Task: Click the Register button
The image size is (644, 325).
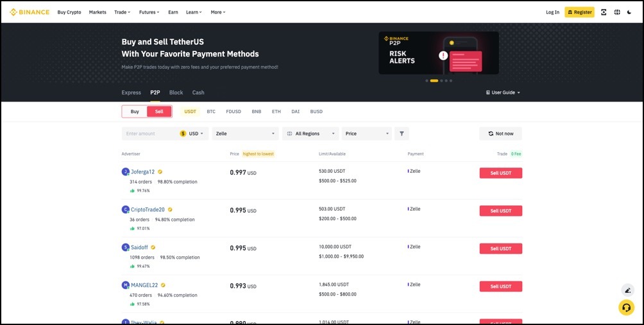Action: point(579,12)
